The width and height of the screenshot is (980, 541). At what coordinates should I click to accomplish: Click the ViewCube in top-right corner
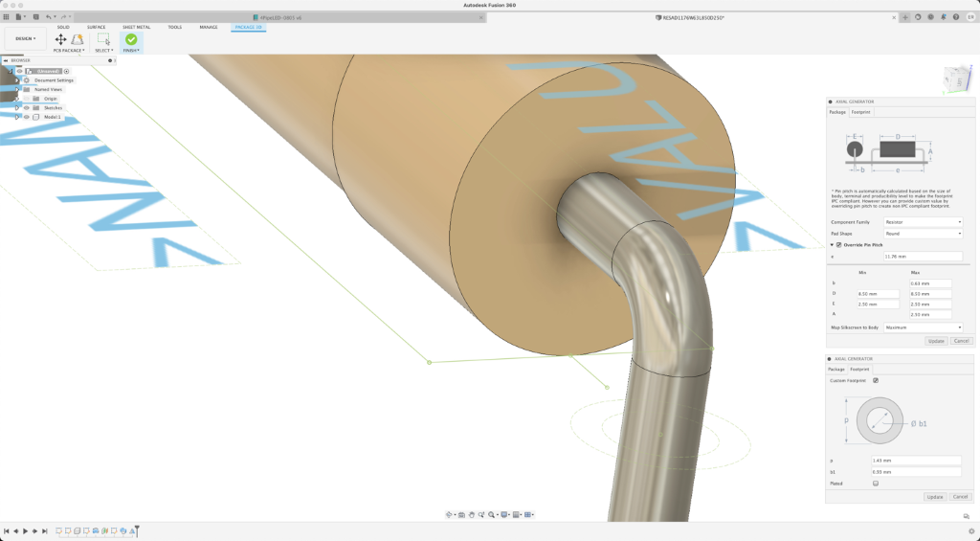coord(957,79)
